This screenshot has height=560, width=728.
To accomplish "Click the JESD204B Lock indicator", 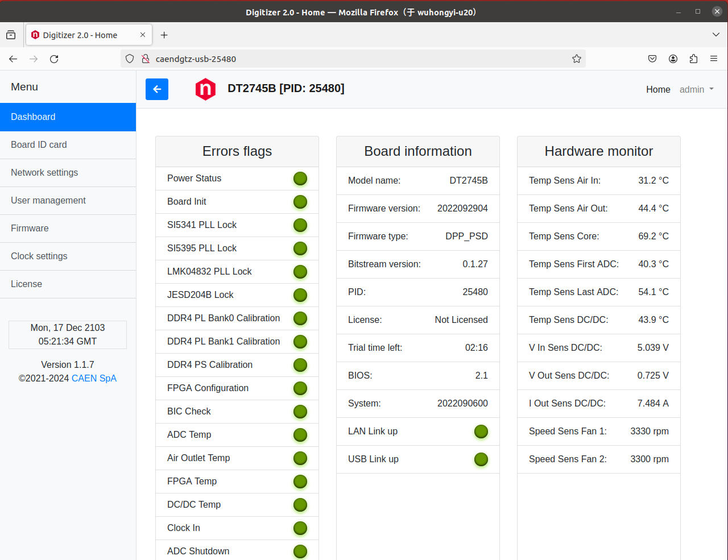I will coord(300,295).
